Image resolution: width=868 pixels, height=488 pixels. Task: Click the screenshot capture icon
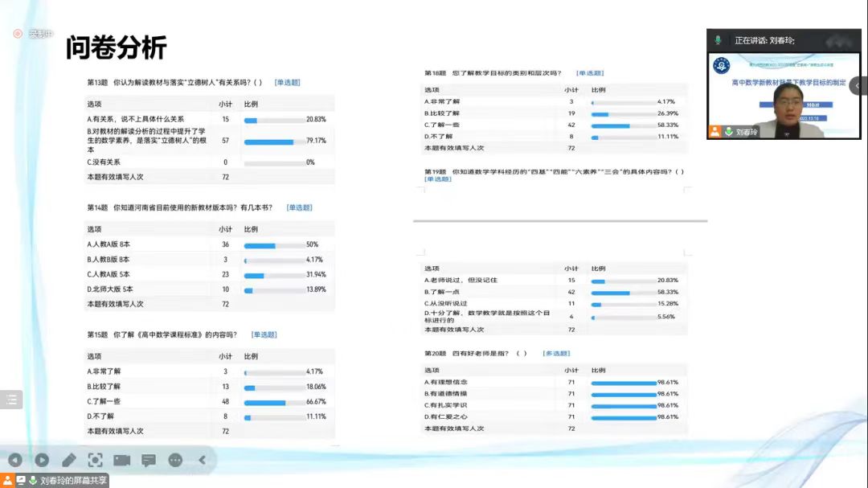96,460
